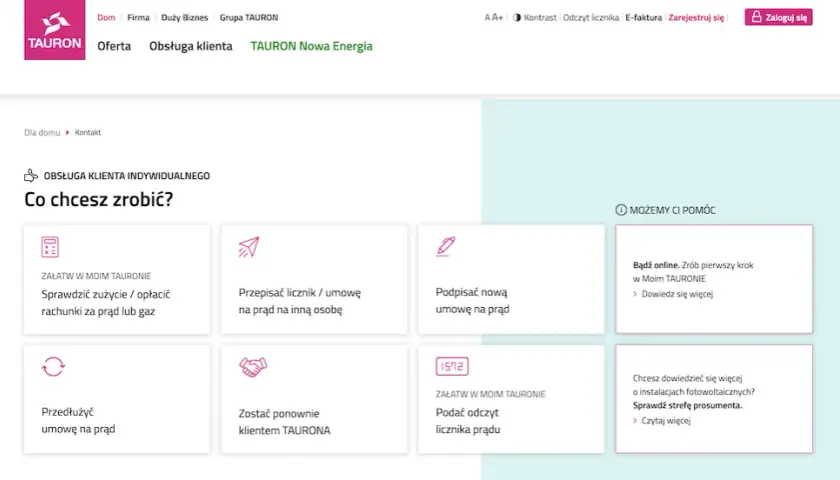Click the TAURON logo
The width and height of the screenshot is (840, 480).
pos(55,29)
